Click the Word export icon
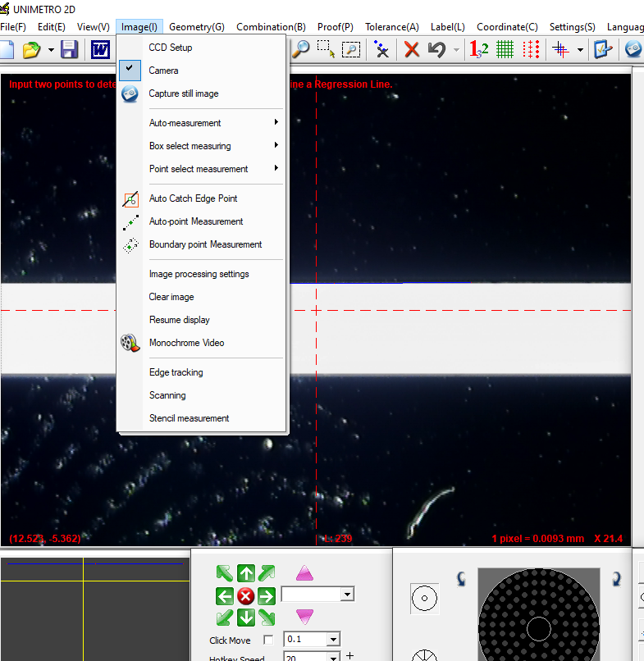 101,49
